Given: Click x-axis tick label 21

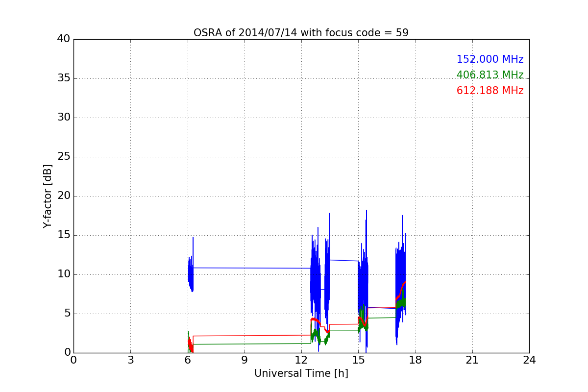Looking at the screenshot, I should click(472, 360).
